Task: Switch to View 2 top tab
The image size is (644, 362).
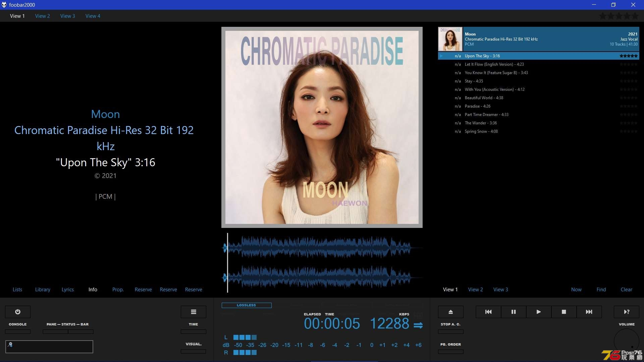Action: (43, 16)
